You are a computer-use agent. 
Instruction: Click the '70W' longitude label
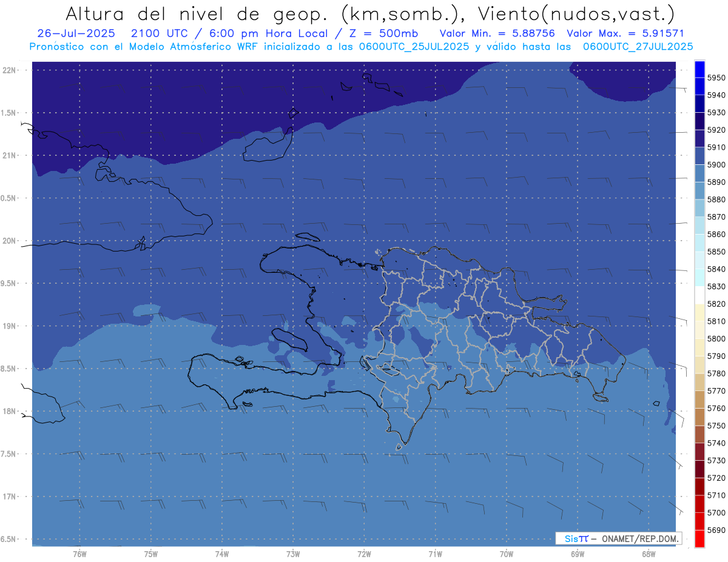[x=506, y=554]
